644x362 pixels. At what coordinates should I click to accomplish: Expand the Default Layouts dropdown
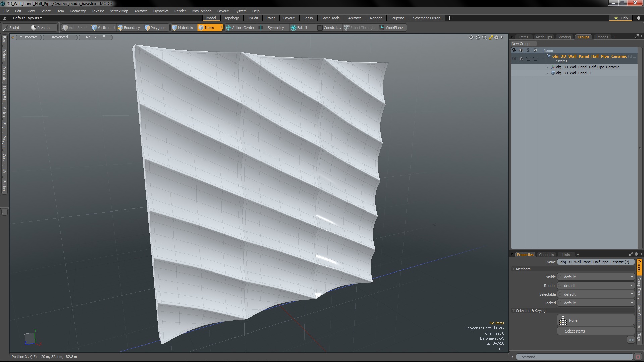28,18
